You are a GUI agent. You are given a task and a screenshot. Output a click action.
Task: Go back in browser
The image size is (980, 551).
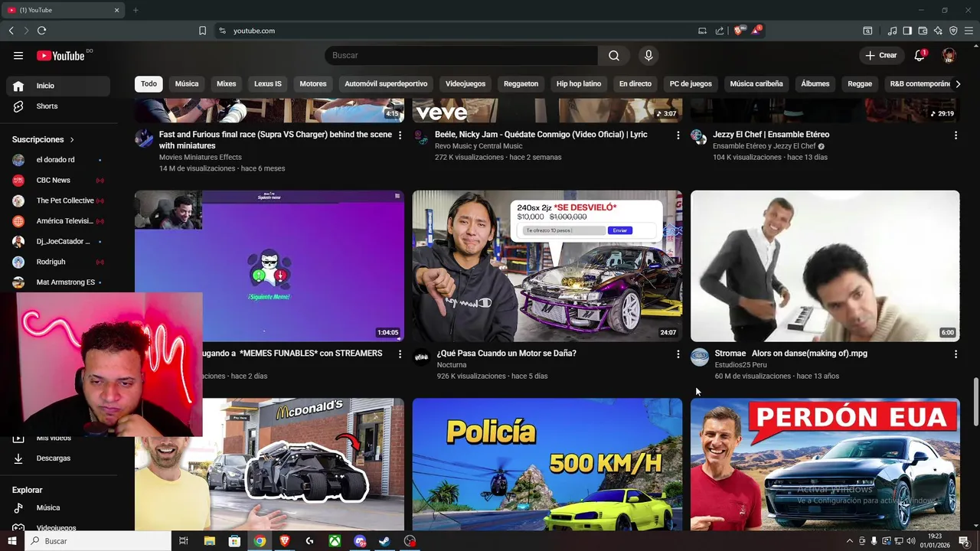point(11,31)
